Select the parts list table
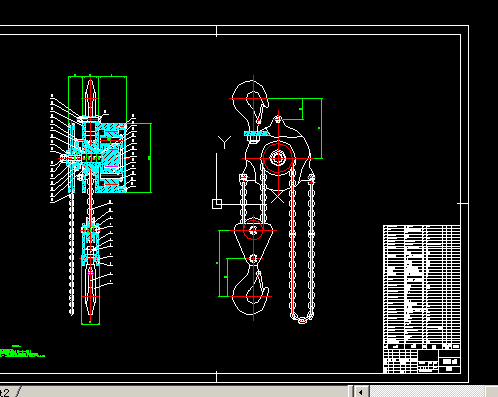The width and height of the screenshot is (498, 397). pos(422,287)
